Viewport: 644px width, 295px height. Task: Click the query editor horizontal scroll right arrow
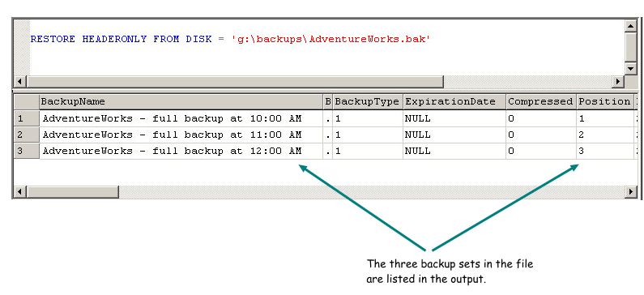[x=618, y=82]
